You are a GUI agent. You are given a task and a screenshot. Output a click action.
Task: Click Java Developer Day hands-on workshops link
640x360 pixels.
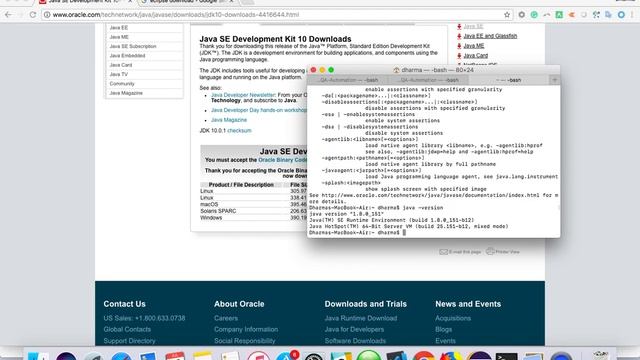point(259,110)
